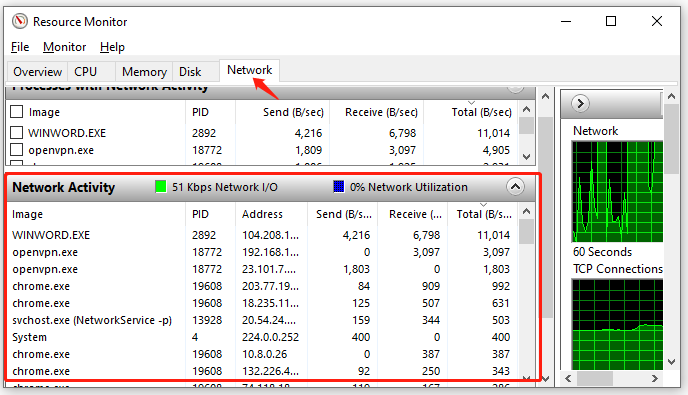Click the Resource Monitor app icon
The image size is (688, 395).
tap(20, 21)
